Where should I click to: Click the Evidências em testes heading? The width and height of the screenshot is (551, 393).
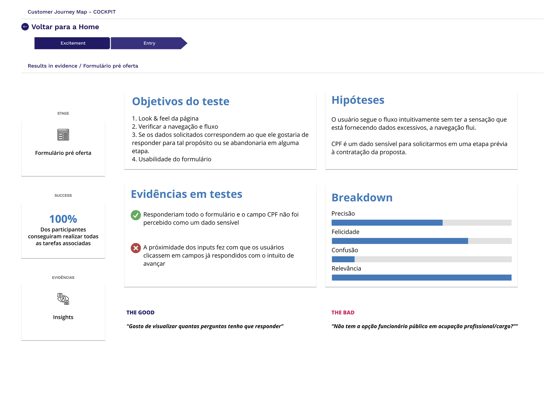click(x=187, y=194)
